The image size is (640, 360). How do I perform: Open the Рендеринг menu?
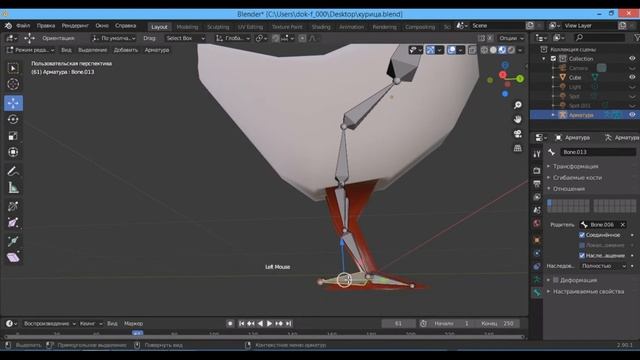tap(75, 26)
